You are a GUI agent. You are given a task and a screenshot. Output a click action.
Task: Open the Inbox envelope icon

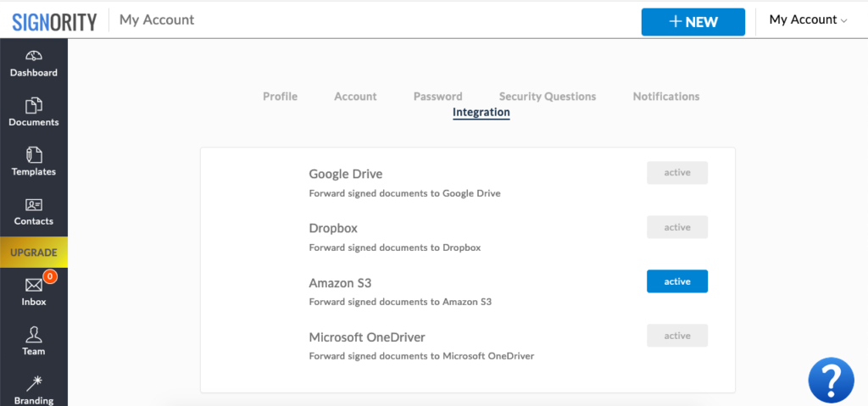coord(34,286)
